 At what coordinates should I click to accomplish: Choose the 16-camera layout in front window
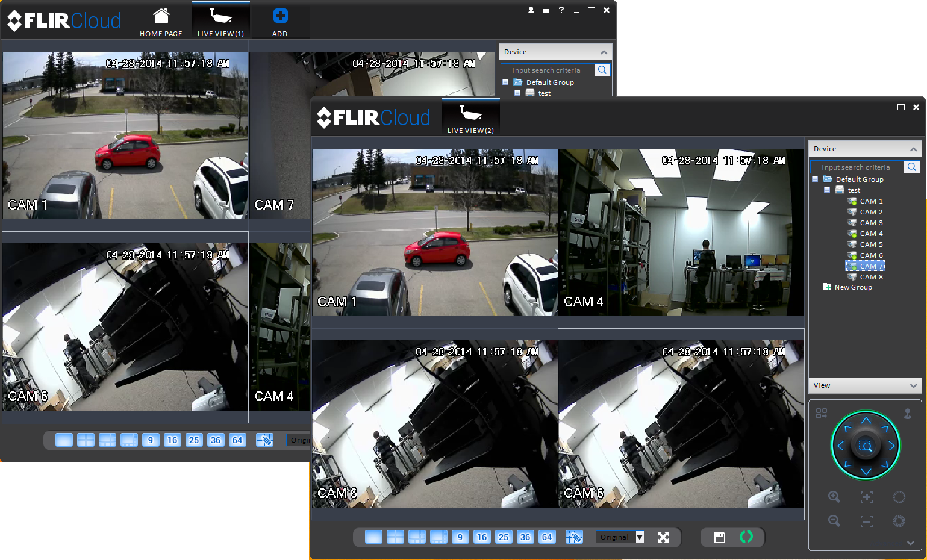click(482, 537)
